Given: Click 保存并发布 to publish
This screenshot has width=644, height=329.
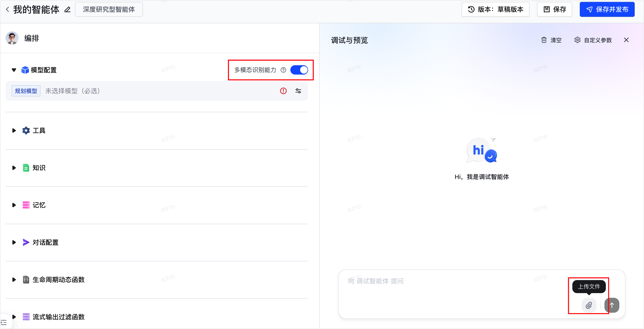Looking at the screenshot, I should 607,10.
